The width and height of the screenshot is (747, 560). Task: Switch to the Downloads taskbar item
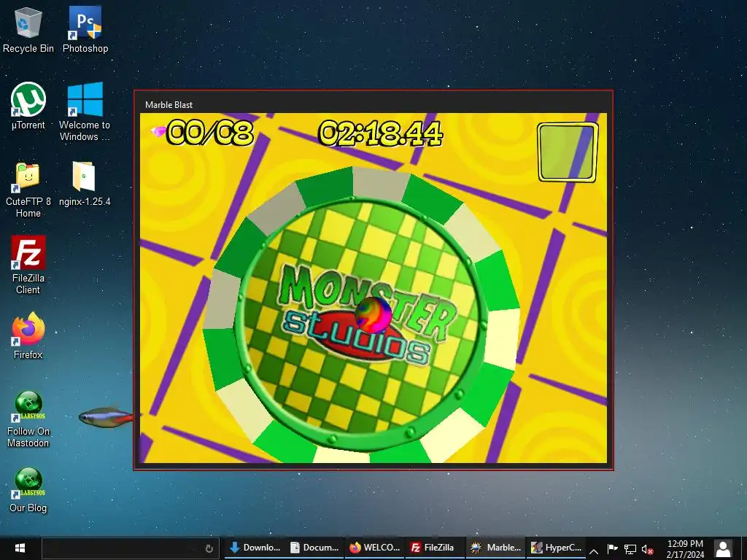[255, 548]
